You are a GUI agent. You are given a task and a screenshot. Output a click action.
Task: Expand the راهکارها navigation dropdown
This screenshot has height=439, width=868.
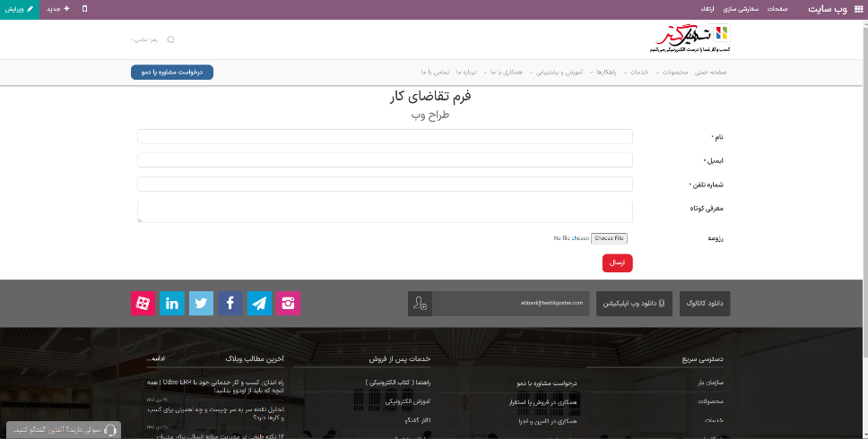[x=606, y=72]
